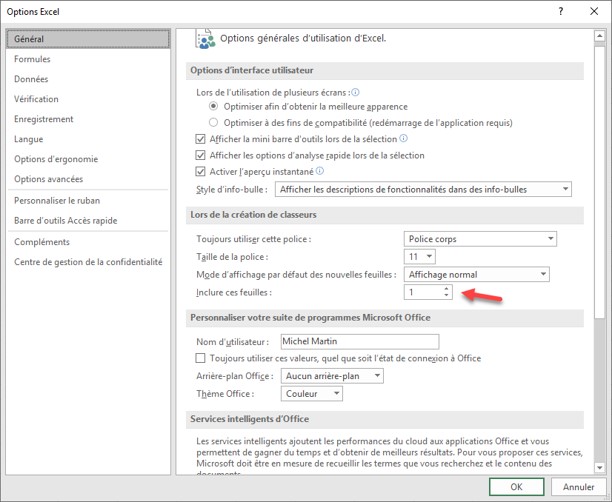The height and width of the screenshot is (502, 612).
Task: Click the Nom d'utilisateur text field
Action: tap(360, 342)
